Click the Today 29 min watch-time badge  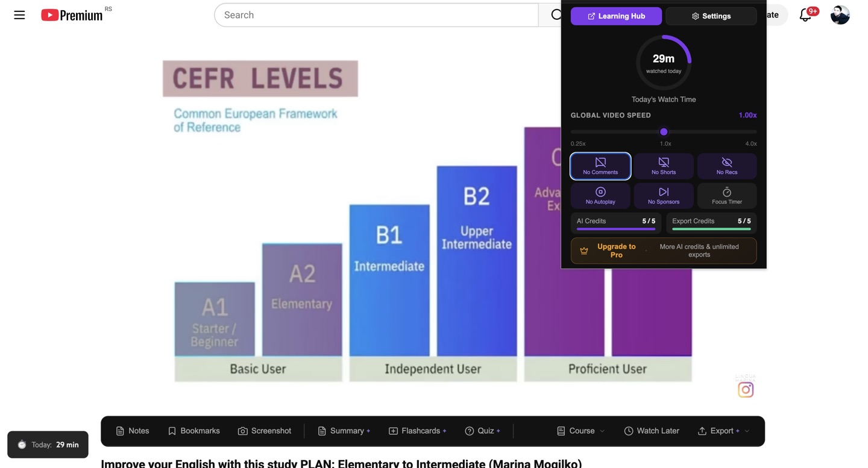[x=48, y=445]
